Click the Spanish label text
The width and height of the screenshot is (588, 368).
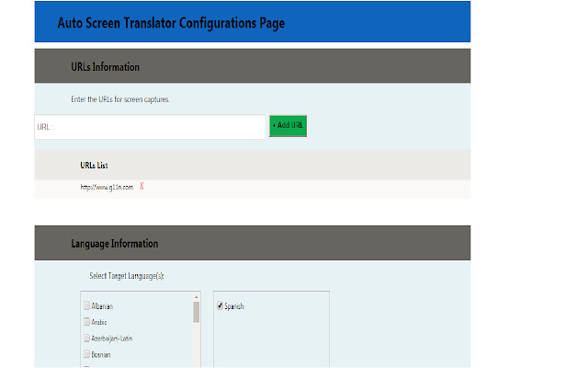click(x=234, y=306)
